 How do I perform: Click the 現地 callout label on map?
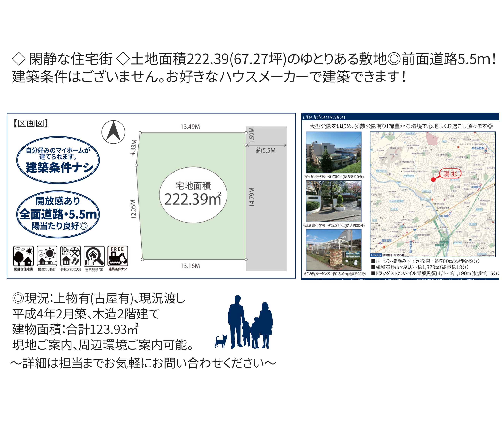[x=450, y=173]
